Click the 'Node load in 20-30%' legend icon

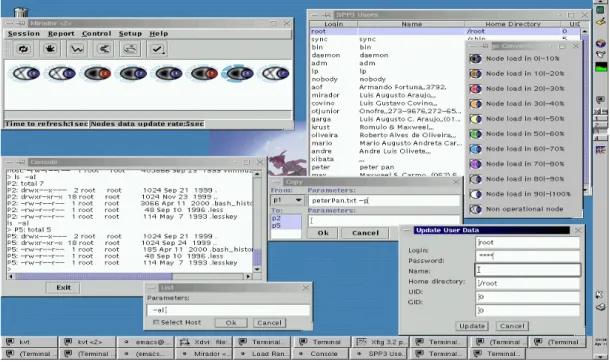[475, 89]
